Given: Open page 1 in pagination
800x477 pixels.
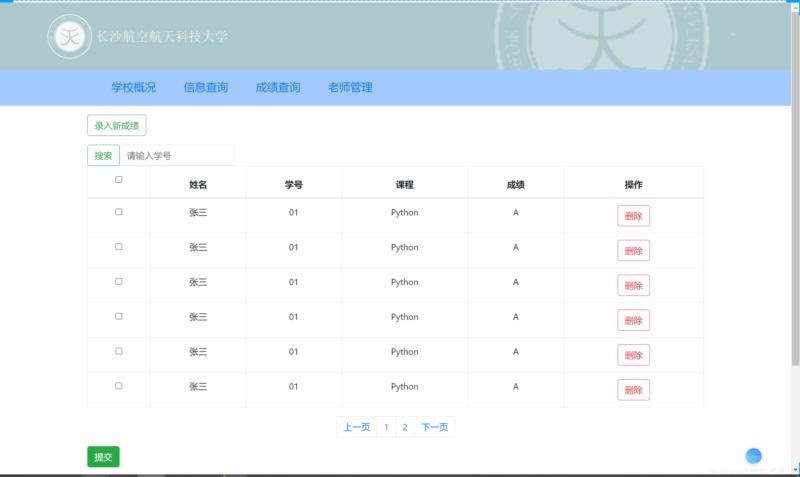Looking at the screenshot, I should coord(386,427).
